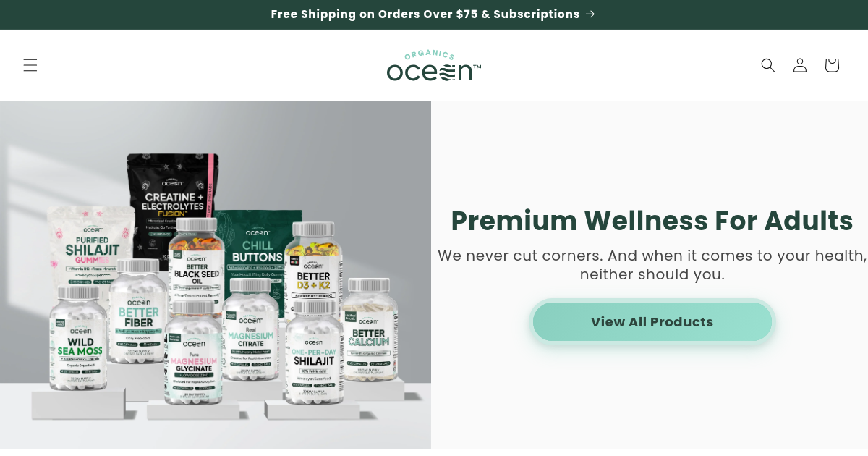Open the shopping cart icon
The width and height of the screenshot is (868, 456).
[832, 65]
